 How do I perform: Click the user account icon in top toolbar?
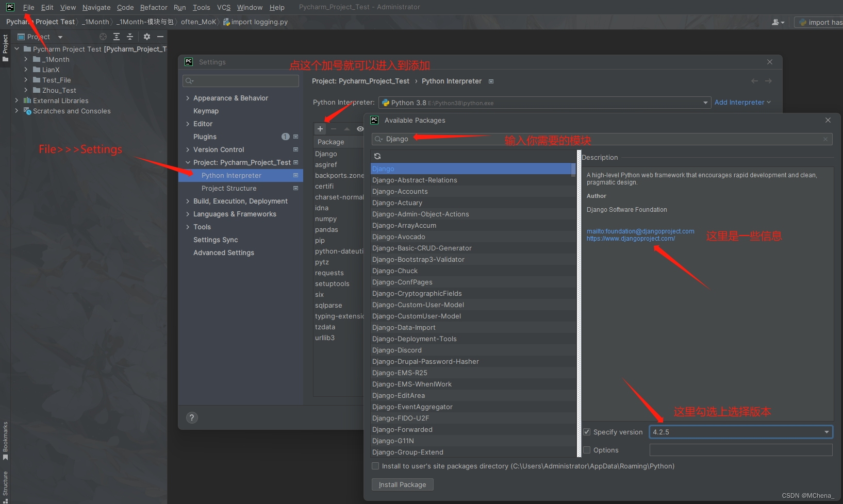[x=778, y=22]
